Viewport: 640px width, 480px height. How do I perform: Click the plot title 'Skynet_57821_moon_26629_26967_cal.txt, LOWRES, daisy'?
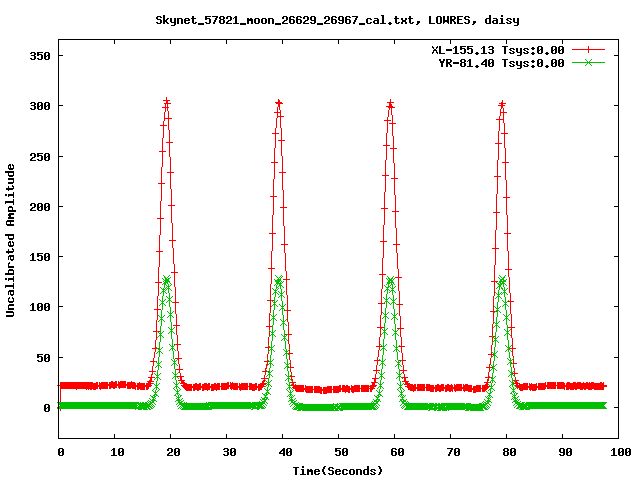337,20
